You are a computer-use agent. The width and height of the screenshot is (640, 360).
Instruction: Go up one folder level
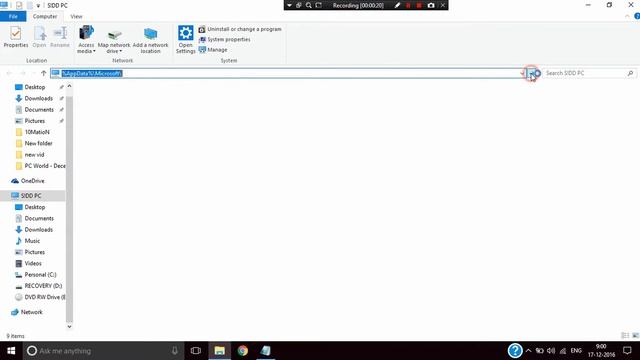click(43, 73)
